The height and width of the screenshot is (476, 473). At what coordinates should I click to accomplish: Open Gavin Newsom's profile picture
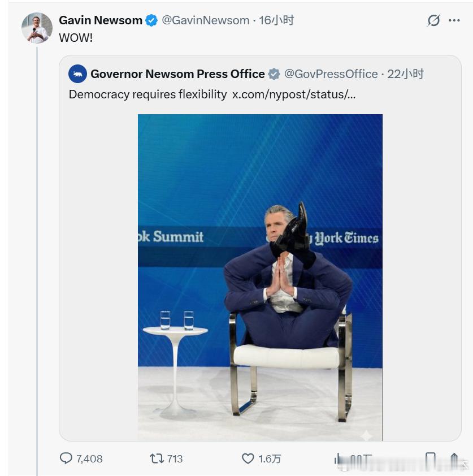[x=37, y=28]
